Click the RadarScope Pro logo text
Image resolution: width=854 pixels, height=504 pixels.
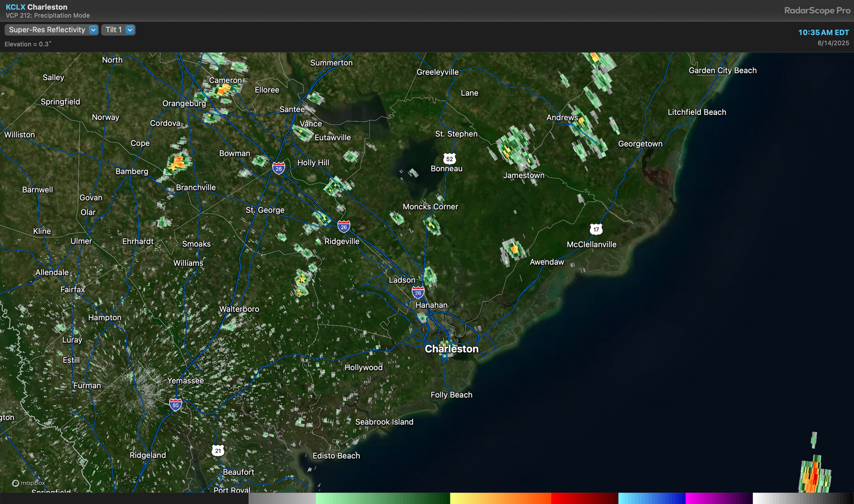pos(817,10)
